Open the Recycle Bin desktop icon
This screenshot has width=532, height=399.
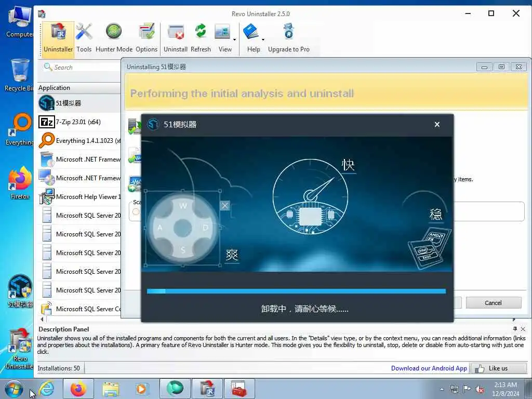[19, 75]
